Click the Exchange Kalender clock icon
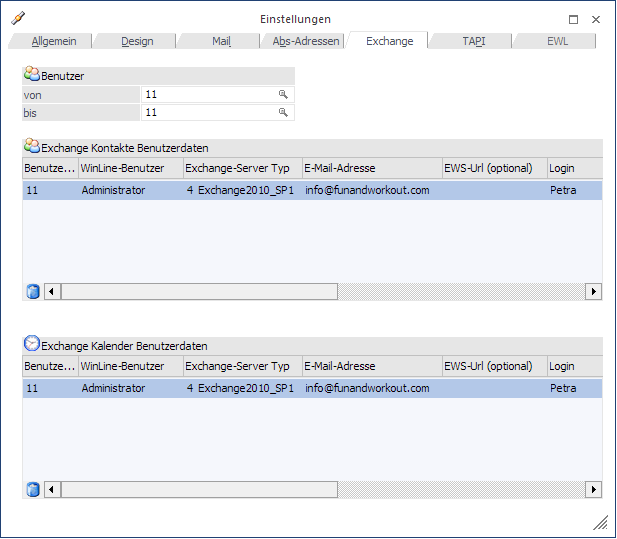Image resolution: width=617 pixels, height=539 pixels. point(32,344)
